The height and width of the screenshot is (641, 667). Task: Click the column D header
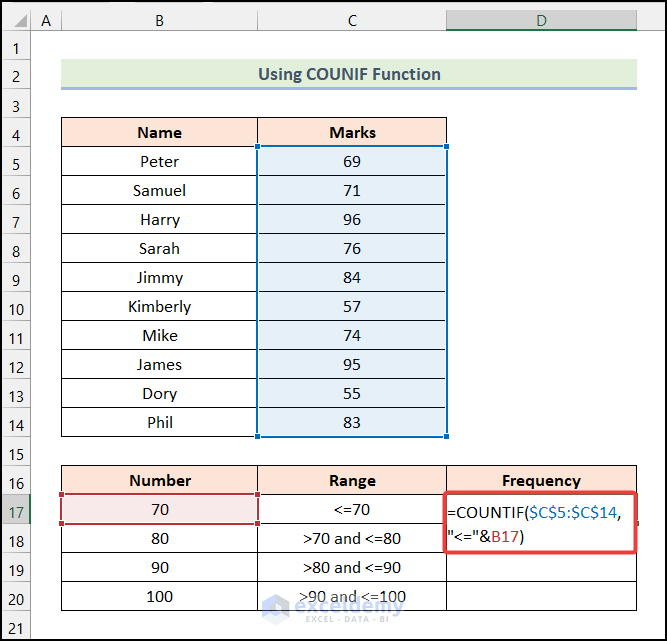tap(541, 20)
